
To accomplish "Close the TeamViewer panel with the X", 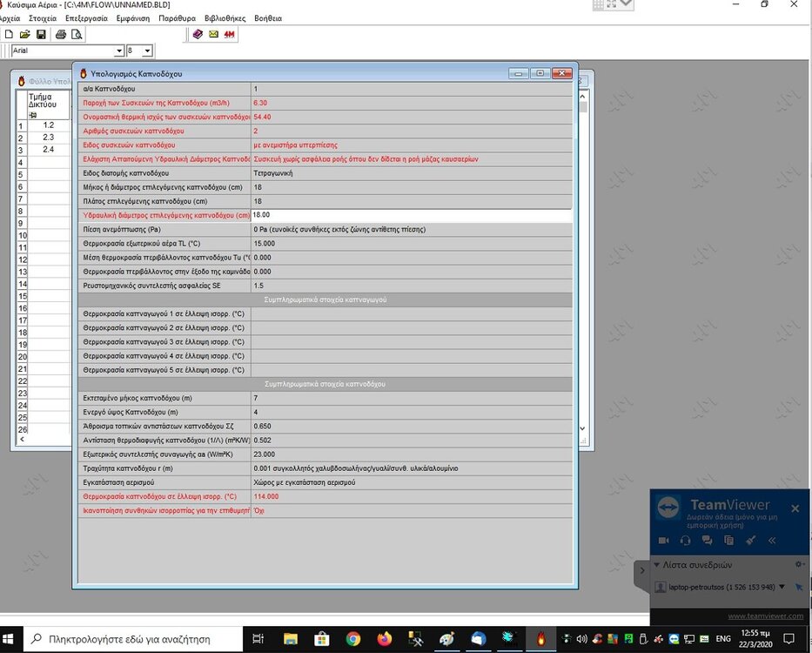I will click(x=795, y=508).
